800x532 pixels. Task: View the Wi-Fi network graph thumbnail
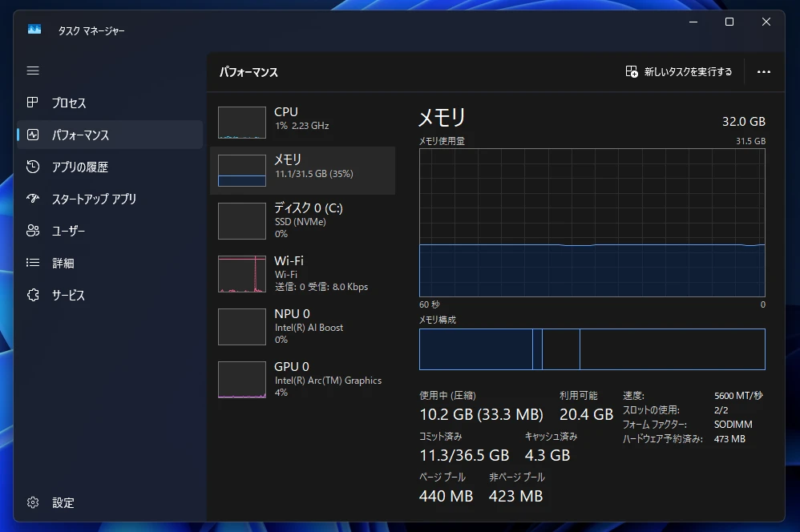[242, 273]
